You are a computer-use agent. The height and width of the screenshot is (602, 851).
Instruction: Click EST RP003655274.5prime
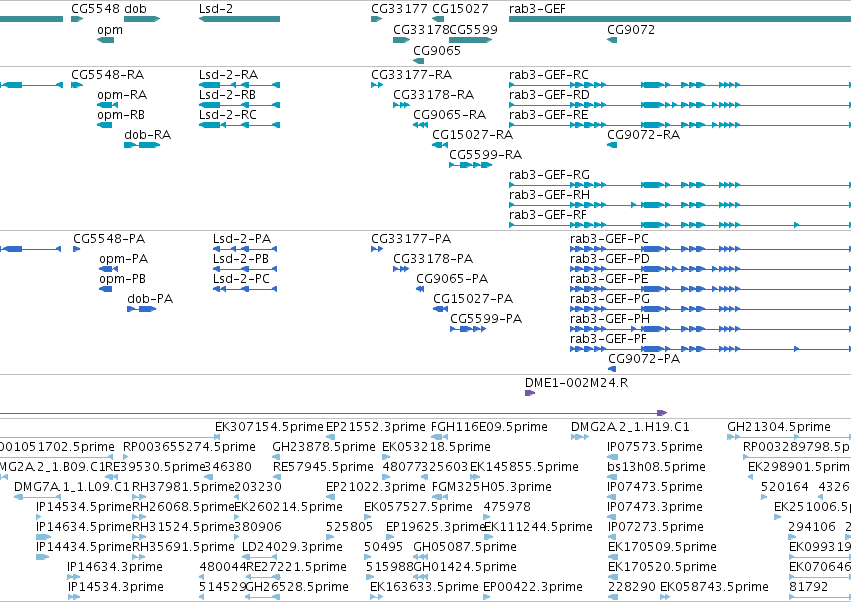click(189, 447)
